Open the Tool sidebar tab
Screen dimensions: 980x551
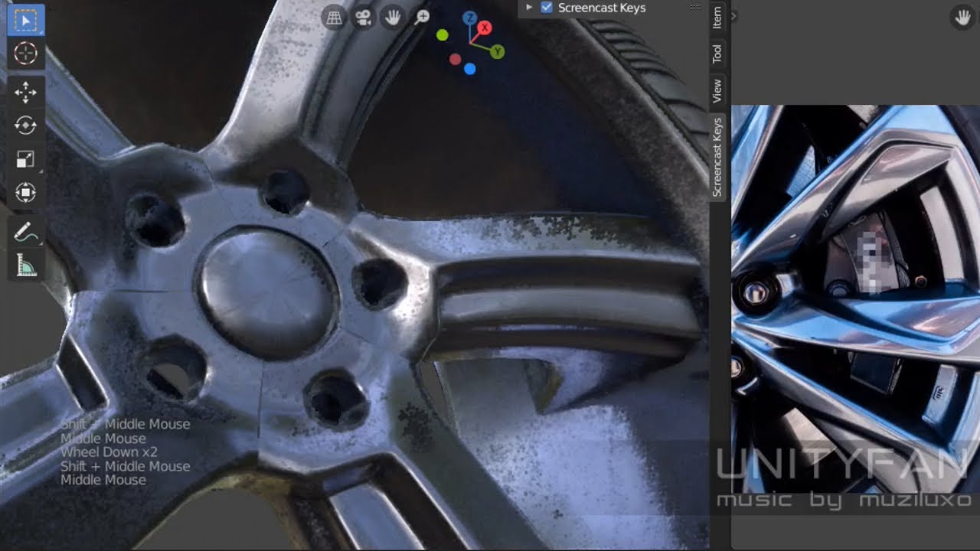pyautogui.click(x=717, y=54)
